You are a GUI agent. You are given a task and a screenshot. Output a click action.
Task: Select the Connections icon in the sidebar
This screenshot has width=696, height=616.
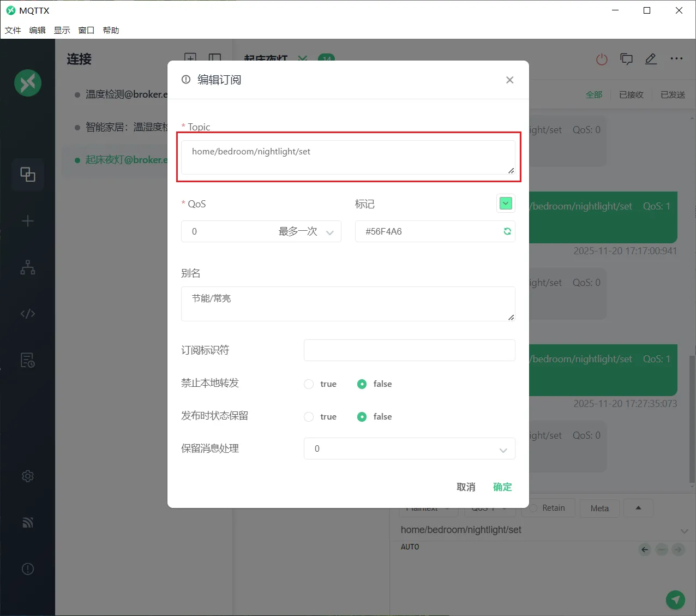tap(28, 175)
